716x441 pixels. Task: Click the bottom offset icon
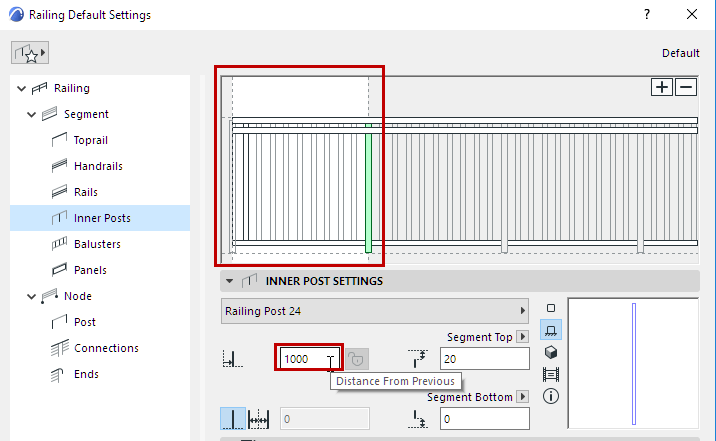click(419, 419)
